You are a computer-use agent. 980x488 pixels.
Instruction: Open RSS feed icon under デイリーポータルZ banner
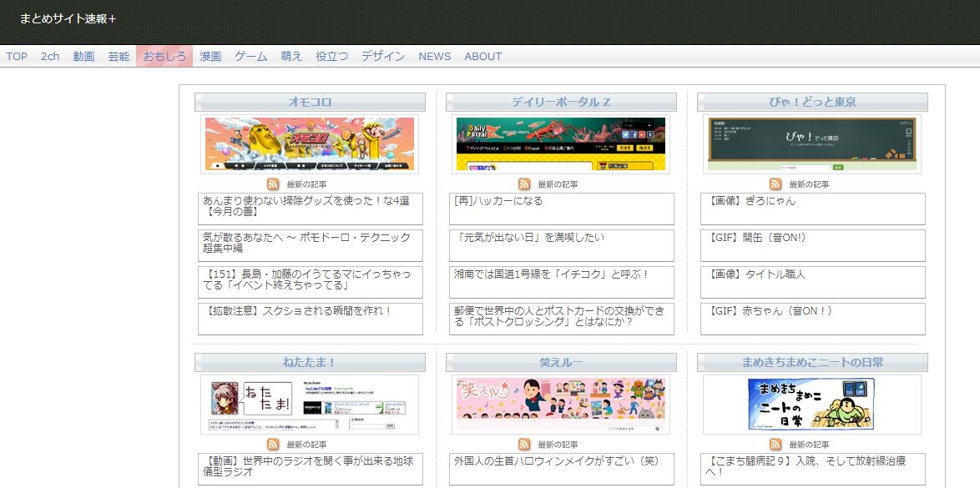[524, 184]
